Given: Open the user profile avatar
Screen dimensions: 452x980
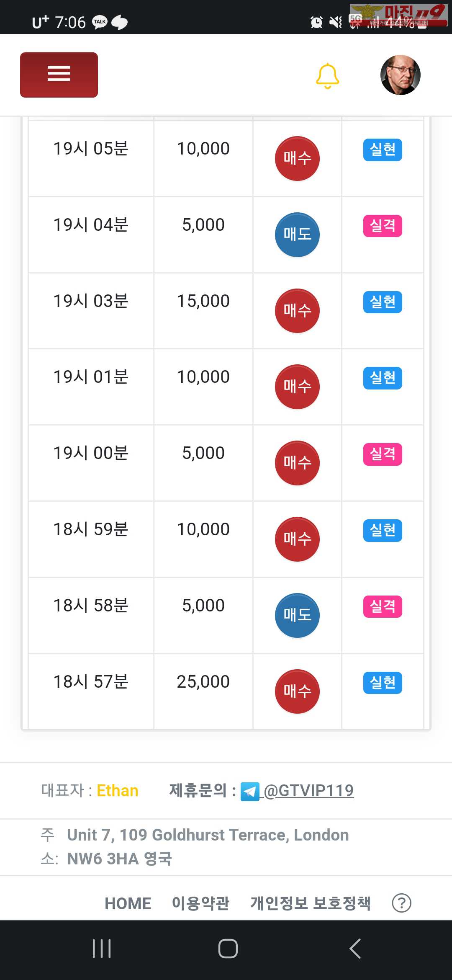Looking at the screenshot, I should (x=400, y=75).
